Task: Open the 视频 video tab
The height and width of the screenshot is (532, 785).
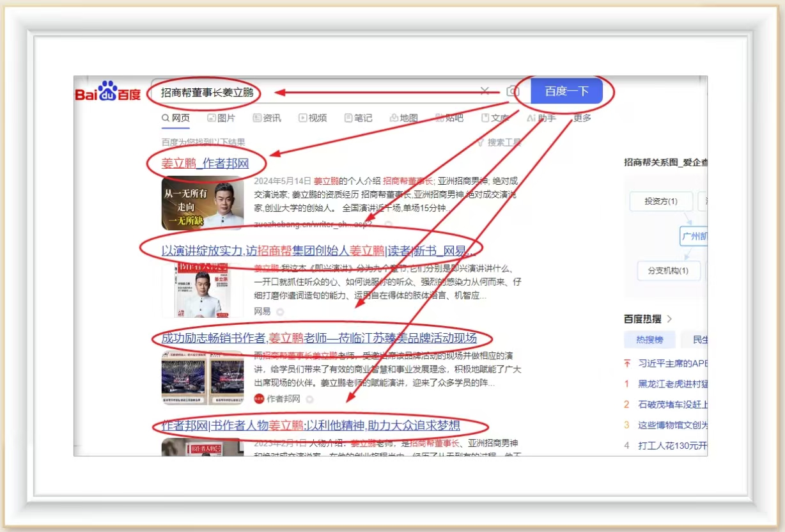Action: [x=312, y=118]
